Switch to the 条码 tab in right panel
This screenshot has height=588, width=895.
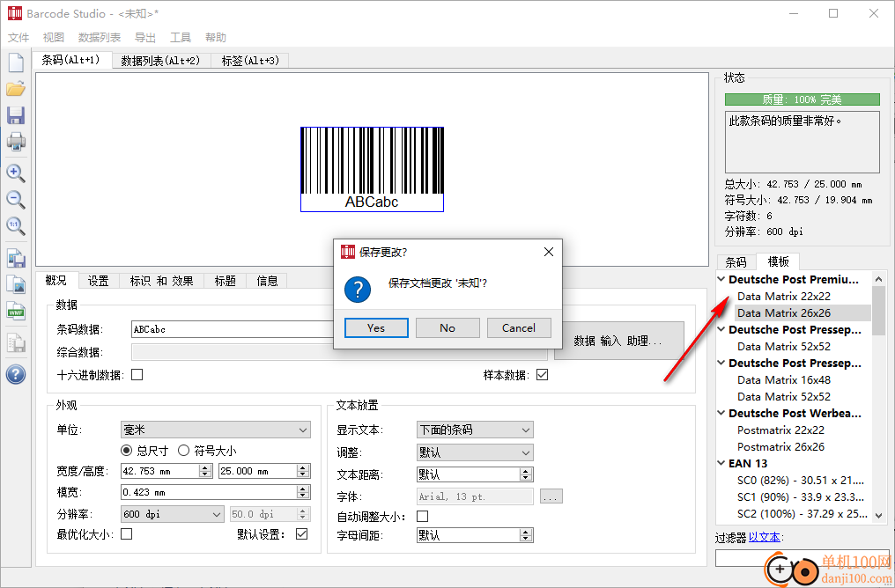point(736,262)
